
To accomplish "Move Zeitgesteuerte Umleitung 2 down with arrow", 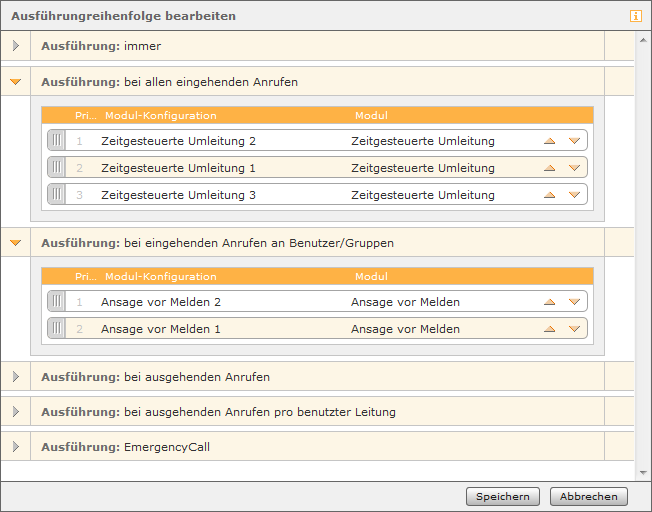I will (x=574, y=141).
